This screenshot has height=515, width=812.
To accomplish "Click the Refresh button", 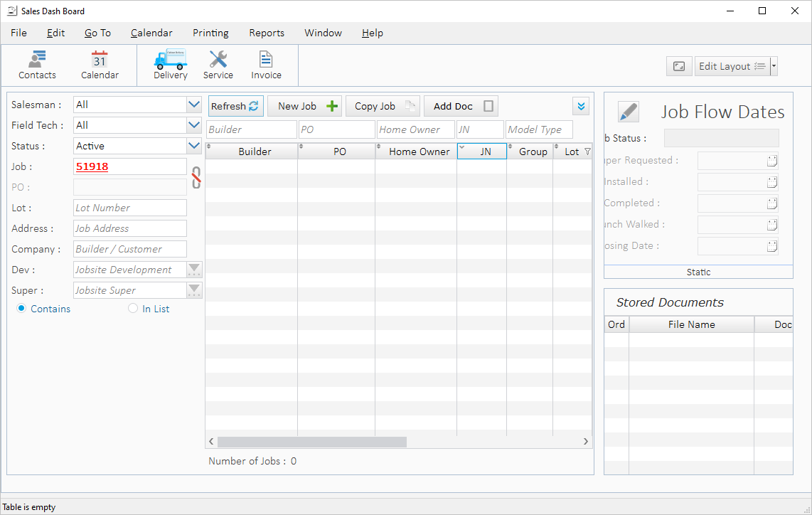I will coord(235,106).
